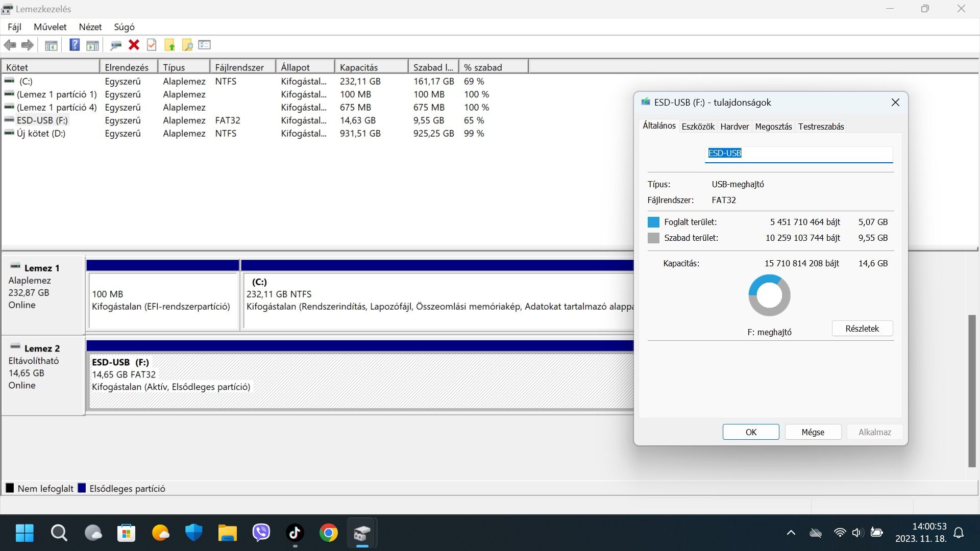Switch to the Testreszabás tab
This screenshot has height=551, width=980.
821,127
